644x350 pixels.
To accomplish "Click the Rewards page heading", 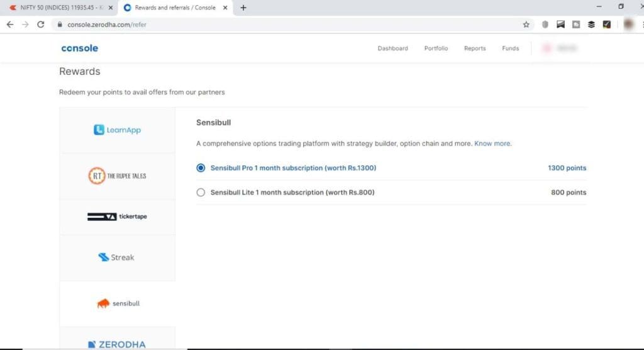I will pyautogui.click(x=80, y=72).
